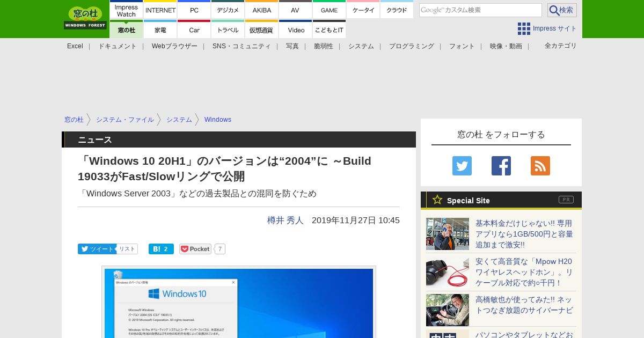Open the RSS feed icon

point(540,166)
